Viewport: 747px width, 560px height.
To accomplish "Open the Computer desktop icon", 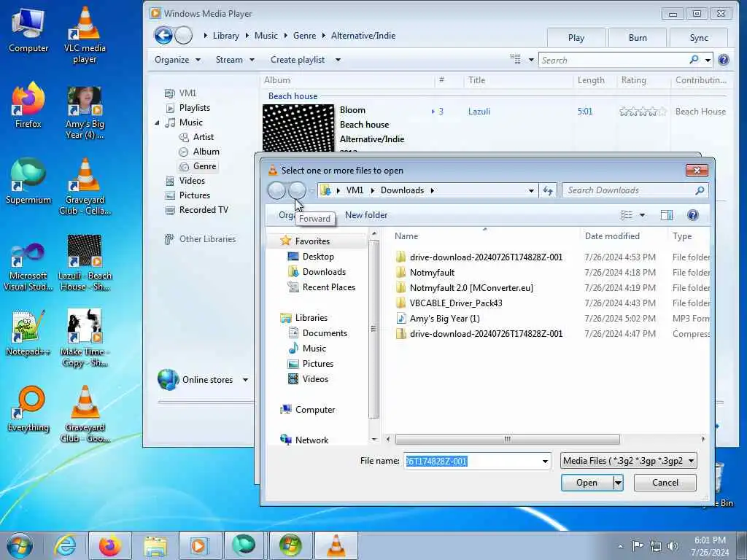I will click(28, 31).
